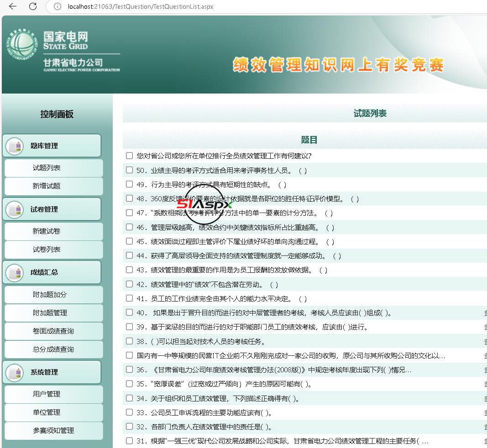Check the box for question 35

pyautogui.click(x=129, y=384)
